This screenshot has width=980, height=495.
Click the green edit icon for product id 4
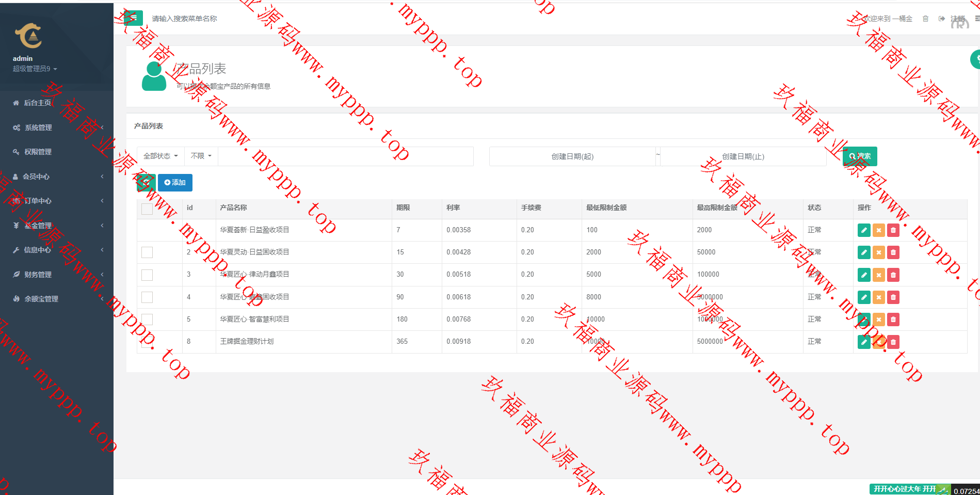863,297
